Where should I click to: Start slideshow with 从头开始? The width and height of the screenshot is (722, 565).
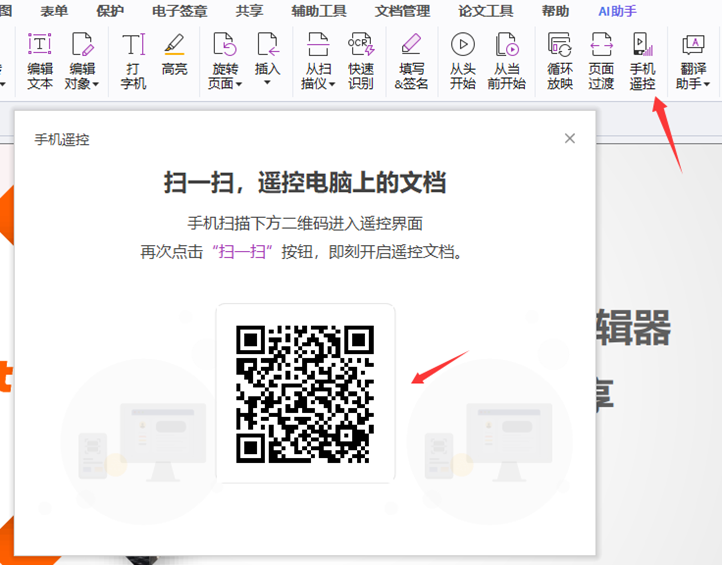(x=462, y=60)
